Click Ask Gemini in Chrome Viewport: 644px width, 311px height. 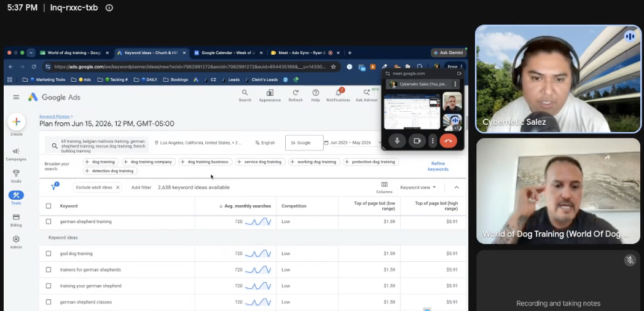pyautogui.click(x=448, y=53)
